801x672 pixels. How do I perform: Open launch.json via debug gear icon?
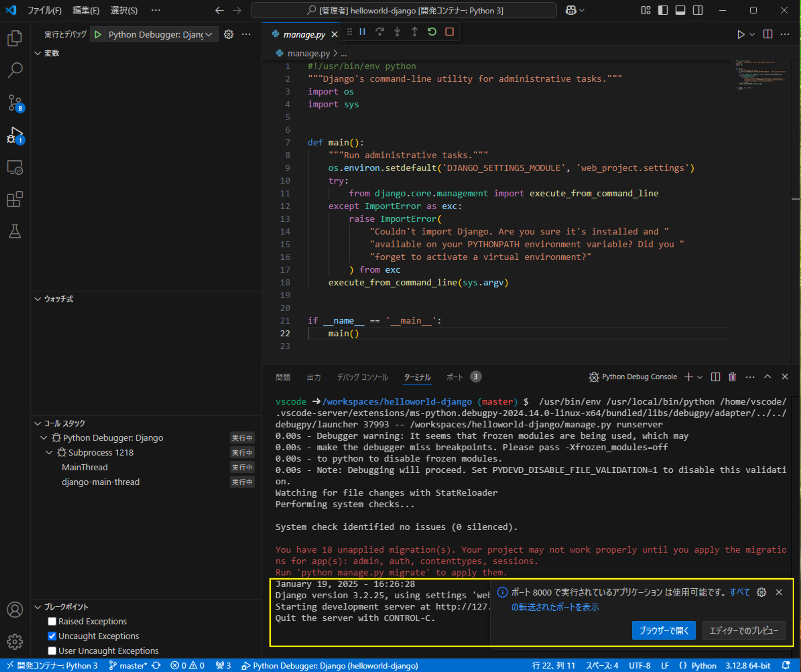(x=229, y=34)
